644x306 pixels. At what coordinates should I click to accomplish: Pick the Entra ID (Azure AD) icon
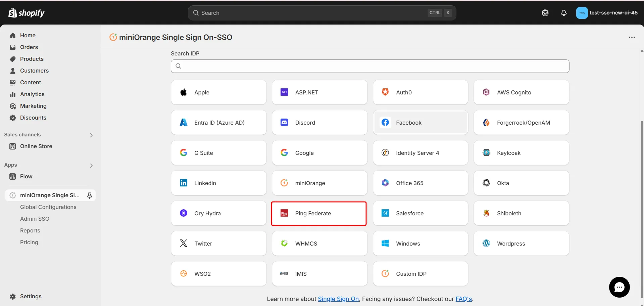pos(184,122)
